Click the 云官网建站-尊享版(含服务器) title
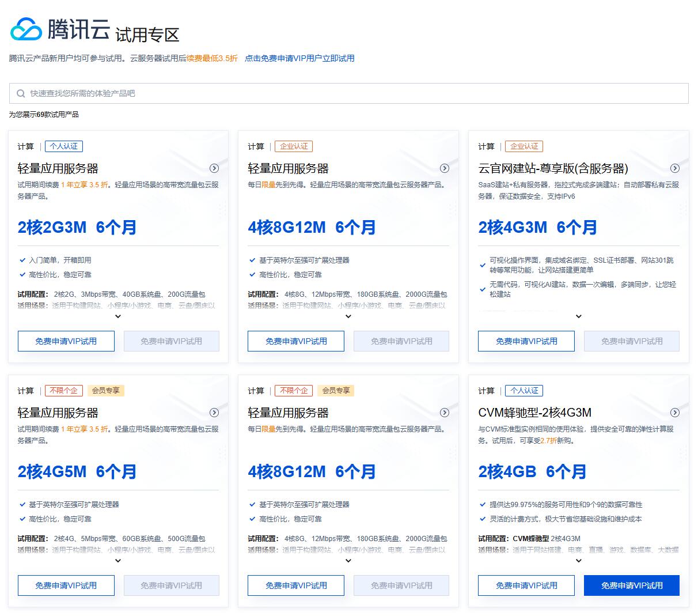Screen dimensions: 698x616 [553, 168]
